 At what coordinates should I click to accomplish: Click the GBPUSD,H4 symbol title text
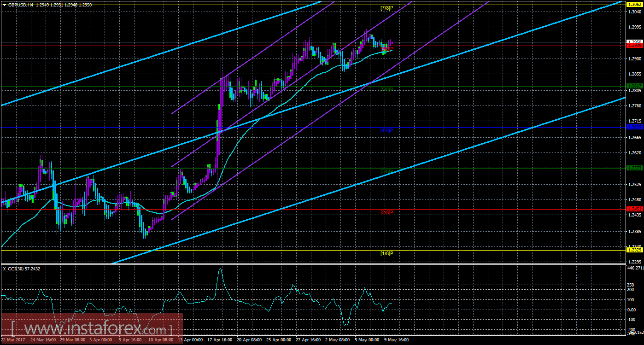(x=20, y=4)
